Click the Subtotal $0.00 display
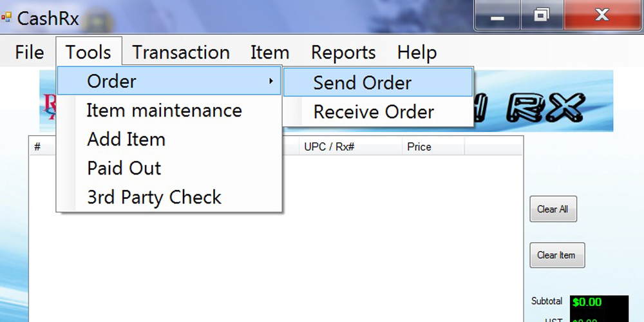The width and height of the screenshot is (644, 322). click(599, 303)
